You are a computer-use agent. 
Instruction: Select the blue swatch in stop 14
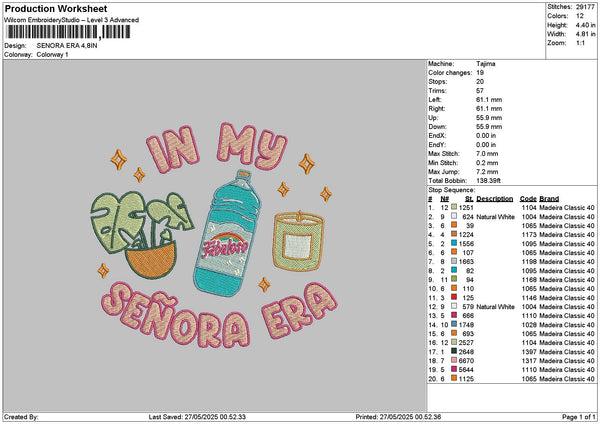[x=454, y=325]
